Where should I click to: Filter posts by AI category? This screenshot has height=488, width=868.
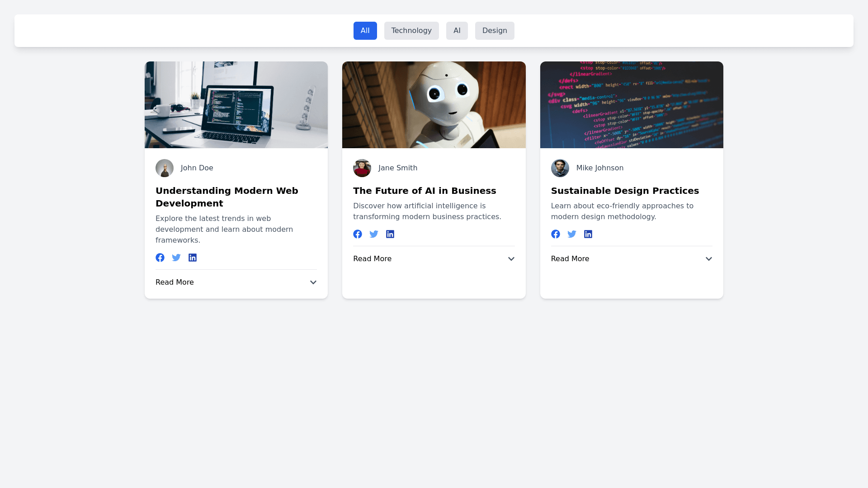pyautogui.click(x=457, y=31)
